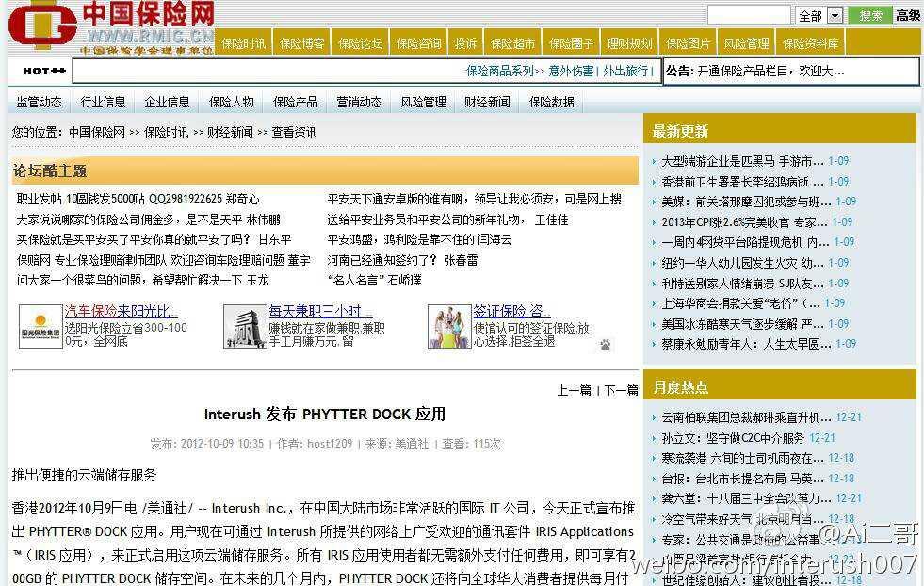Click the paw icon beside the ads
This screenshot has height=586, width=924.
click(606, 345)
